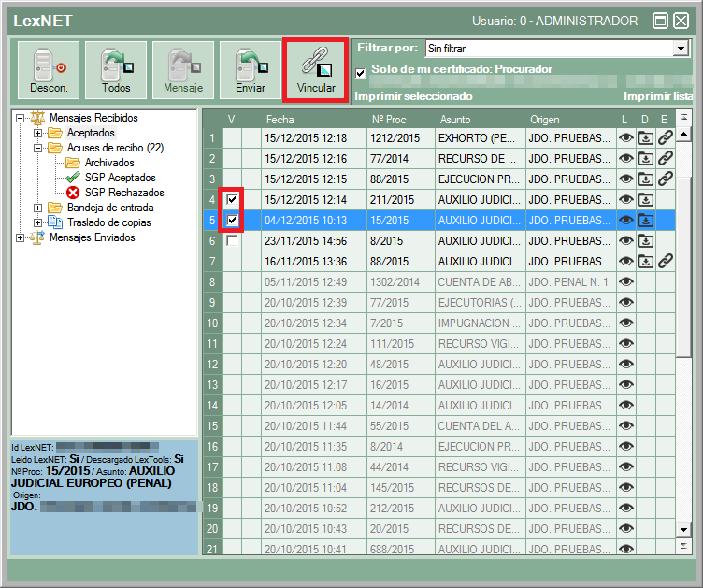Click 'Imprimir seleccionado' link
Screen dimensions: 703x588
[x=414, y=96]
